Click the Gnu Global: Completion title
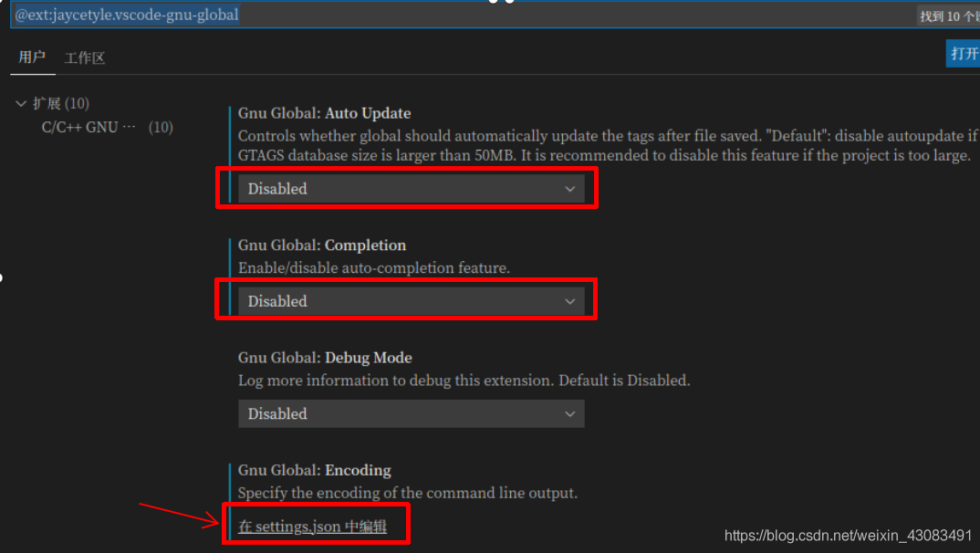This screenshot has height=553, width=980. point(322,245)
